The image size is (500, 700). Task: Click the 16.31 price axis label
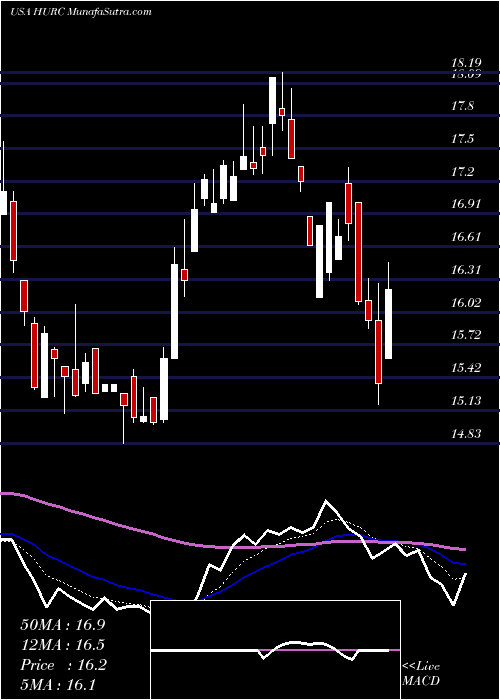[x=466, y=270]
